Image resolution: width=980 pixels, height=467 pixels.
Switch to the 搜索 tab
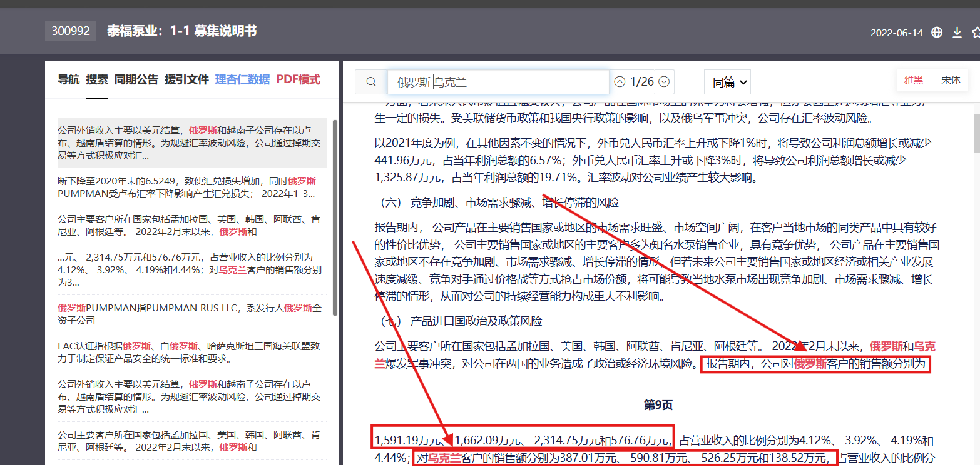pos(97,79)
